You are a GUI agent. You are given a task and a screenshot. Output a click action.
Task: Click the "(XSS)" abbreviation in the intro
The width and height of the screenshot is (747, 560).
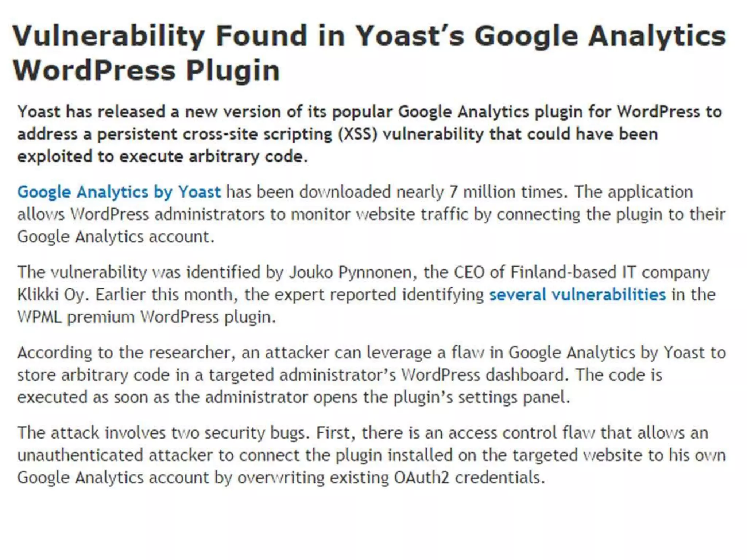(357, 134)
